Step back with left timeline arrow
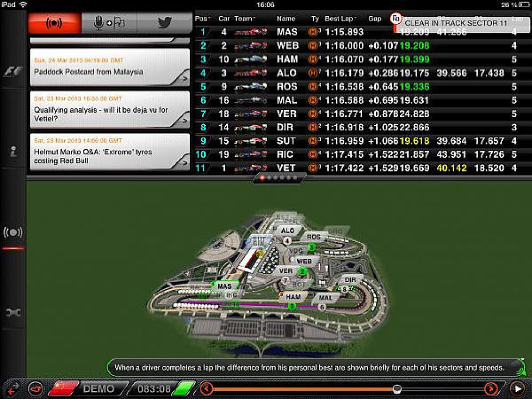 (207, 388)
